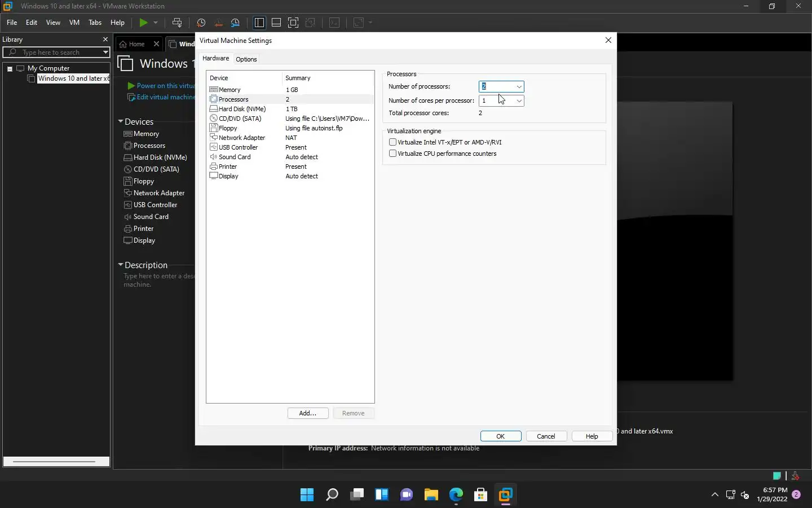The image size is (812, 508).
Task: Enable Virtualize CPU performance counters checkbox
Action: tap(392, 154)
